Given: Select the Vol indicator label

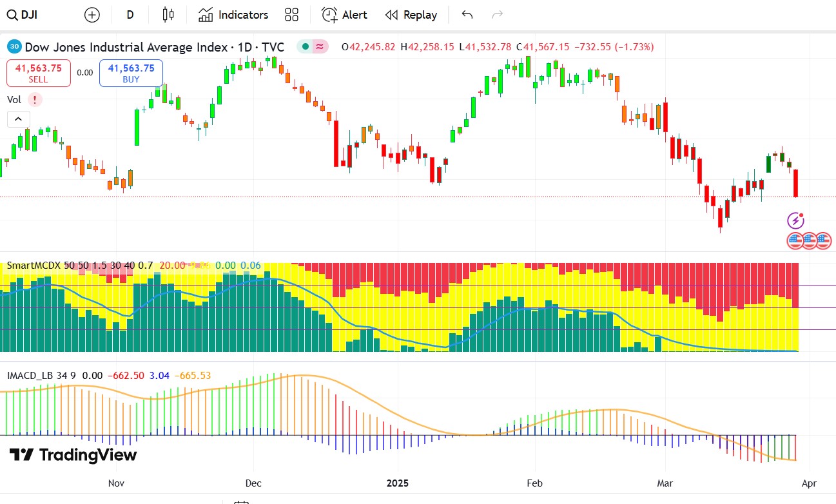Looking at the screenshot, I should click(x=14, y=99).
